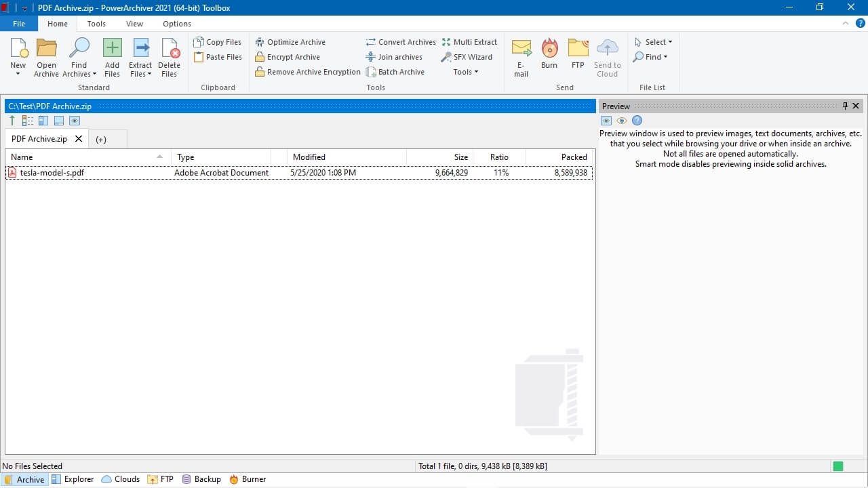Screen dimensions: 868x488
Task: Open the quick access toolbar dropdown
Action: click(25, 8)
